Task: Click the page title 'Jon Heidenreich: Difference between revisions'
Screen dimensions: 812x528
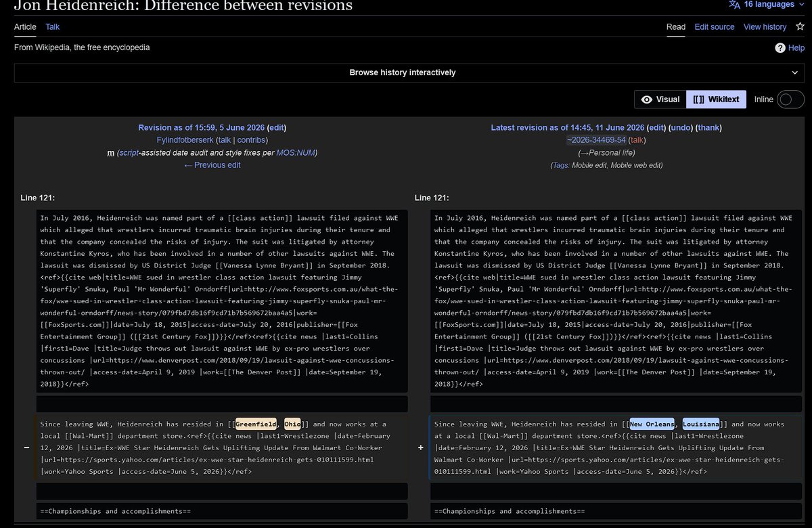Action: point(183,6)
